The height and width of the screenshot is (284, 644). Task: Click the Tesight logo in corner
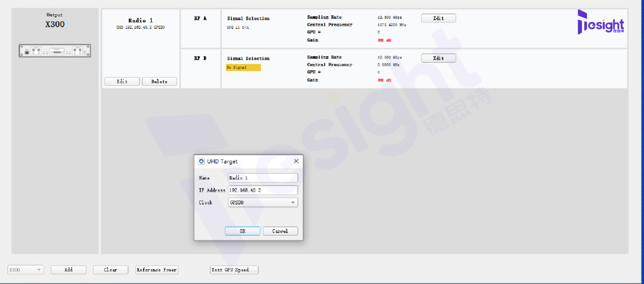(600, 22)
